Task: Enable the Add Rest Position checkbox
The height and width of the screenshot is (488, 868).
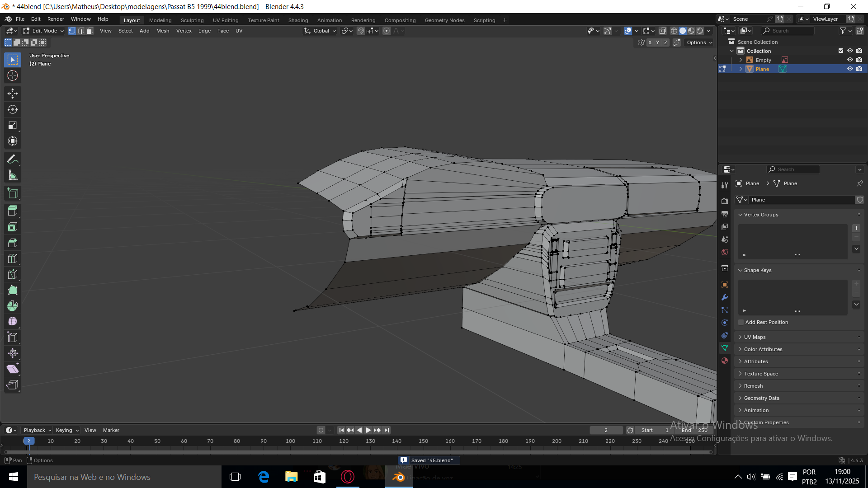Action: tap(741, 322)
